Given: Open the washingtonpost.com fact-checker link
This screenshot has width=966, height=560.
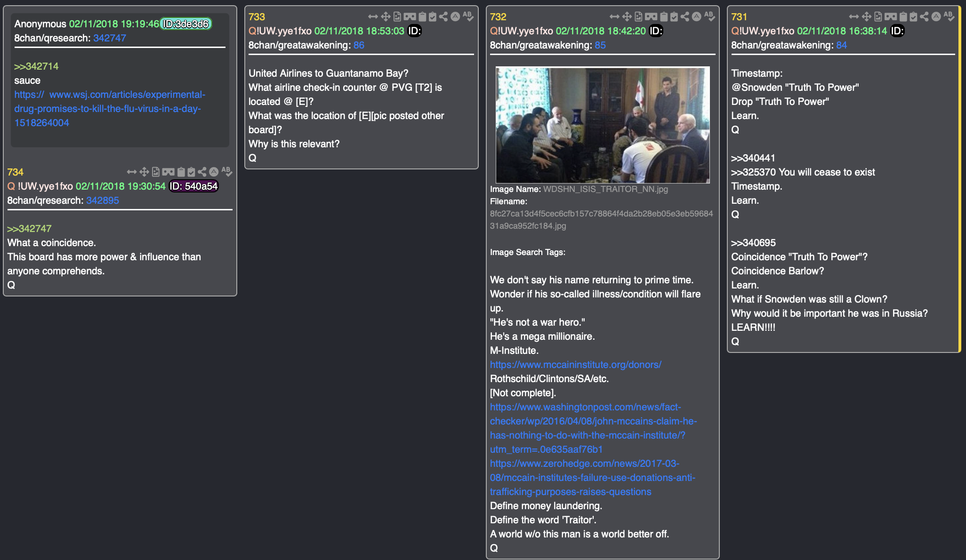Looking at the screenshot, I should click(593, 428).
